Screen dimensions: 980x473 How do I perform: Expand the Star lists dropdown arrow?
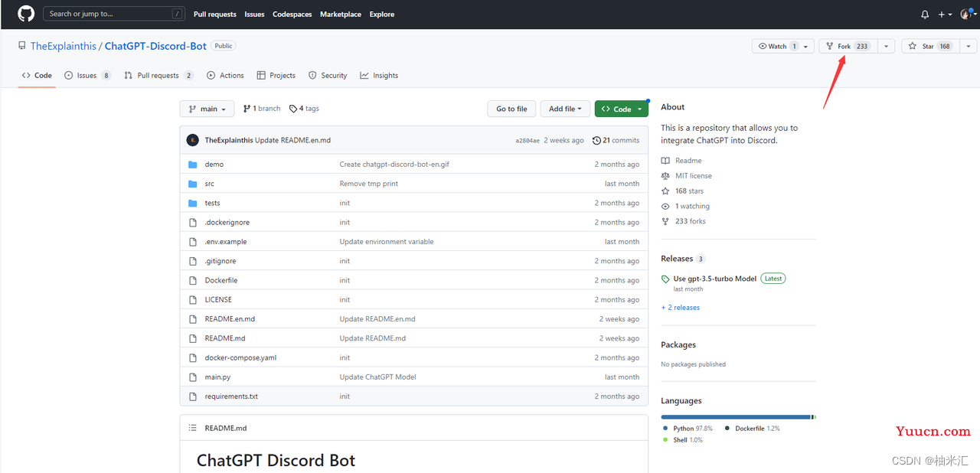click(968, 46)
